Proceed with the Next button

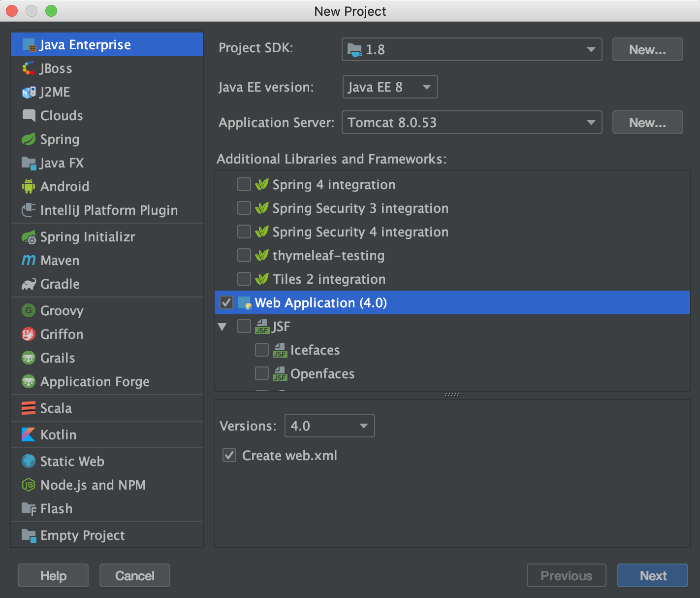pos(653,575)
